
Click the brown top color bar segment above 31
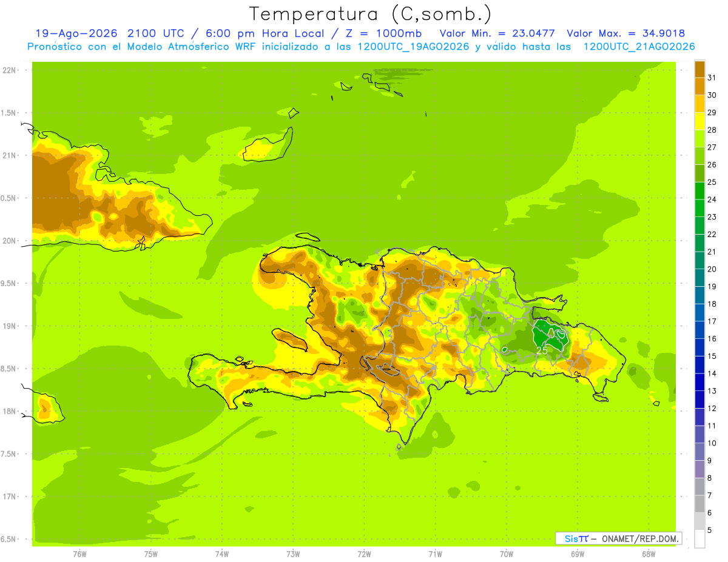(699, 69)
